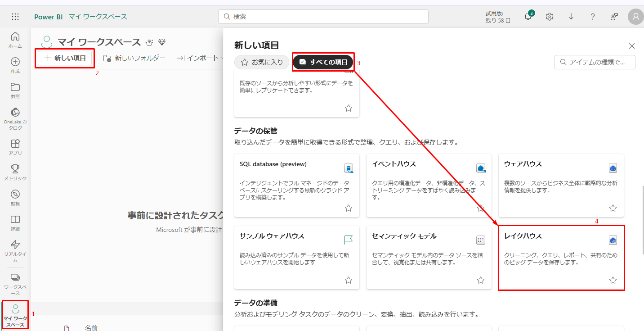Click the Sample Warehouse flag icon
Image resolution: width=644 pixels, height=331 pixels.
click(x=349, y=240)
